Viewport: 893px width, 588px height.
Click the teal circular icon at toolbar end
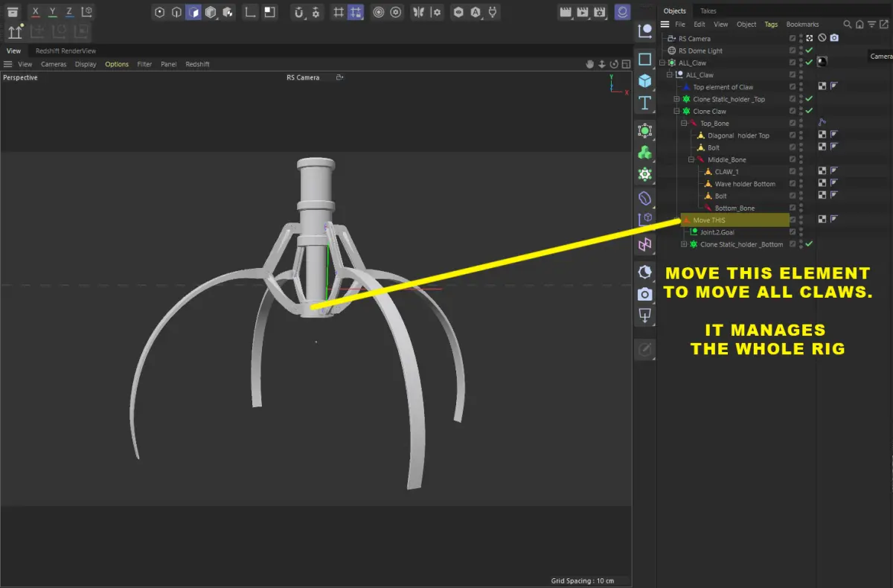(x=623, y=12)
